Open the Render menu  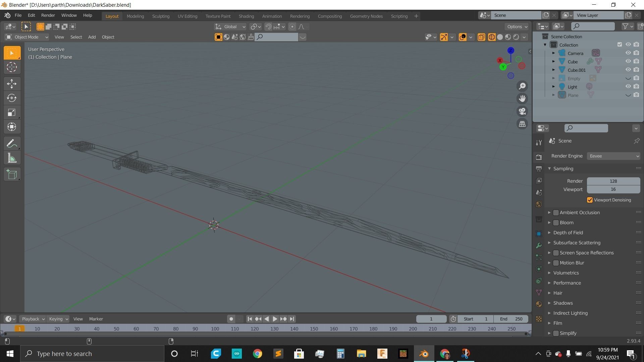[x=48, y=15]
